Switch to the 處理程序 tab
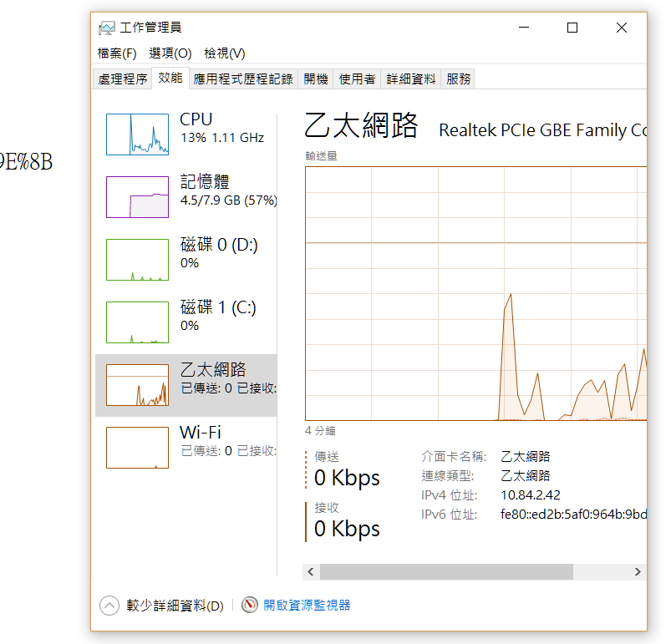671x644 pixels. click(122, 79)
